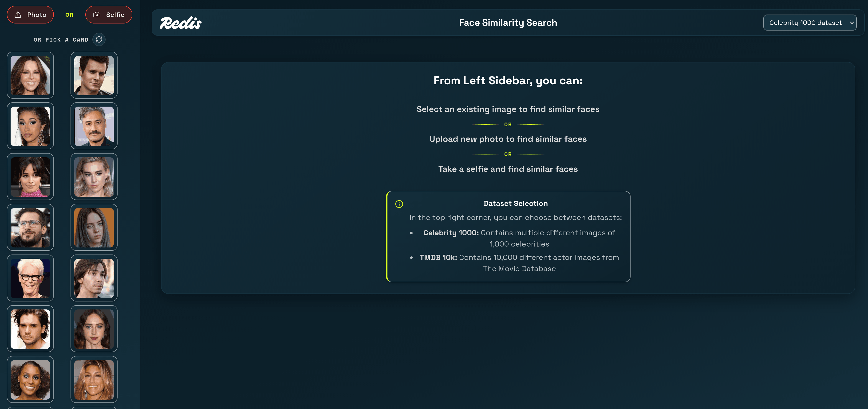Viewport: 868px width, 409px height.
Task: Pick the curly dark-haired bearded man card
Action: [x=30, y=329]
